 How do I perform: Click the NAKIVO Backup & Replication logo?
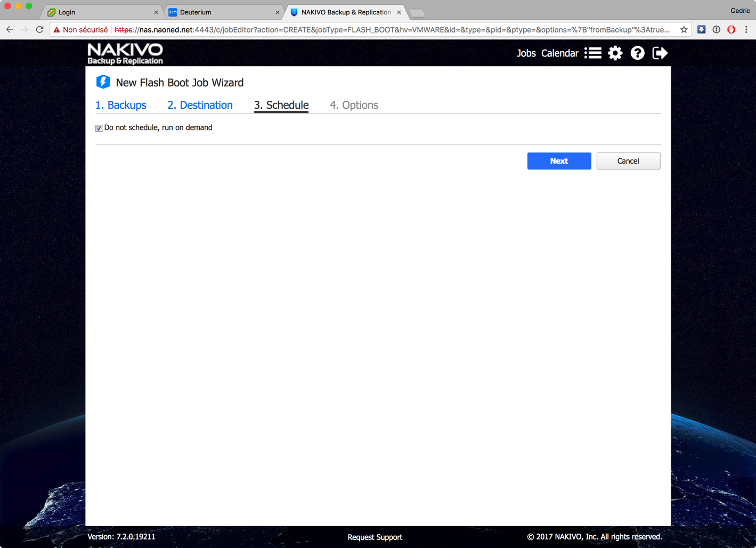point(125,54)
